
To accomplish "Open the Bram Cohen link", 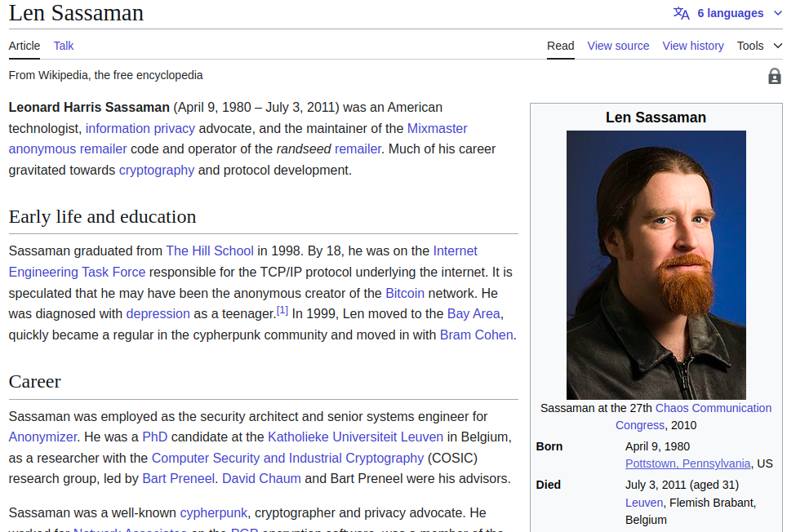I will click(476, 335).
